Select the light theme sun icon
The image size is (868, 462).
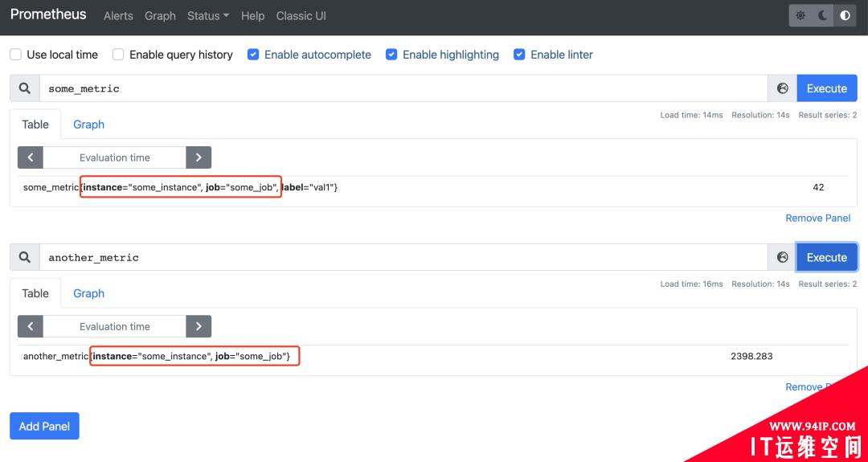click(x=800, y=15)
